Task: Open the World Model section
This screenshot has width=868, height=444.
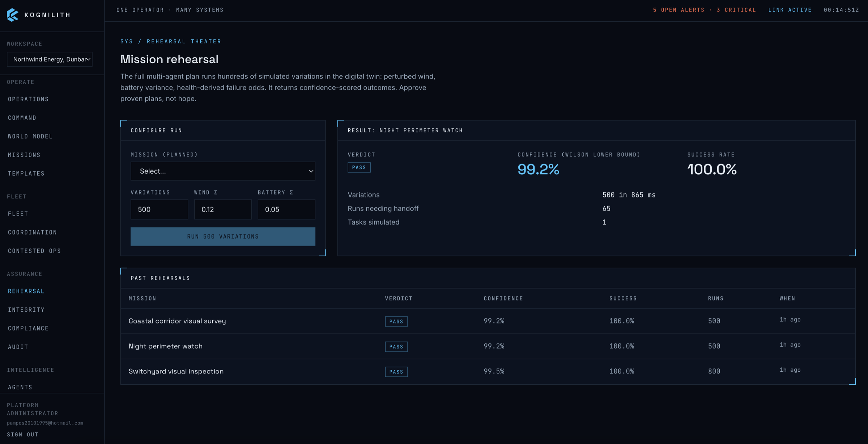Action: (x=30, y=136)
